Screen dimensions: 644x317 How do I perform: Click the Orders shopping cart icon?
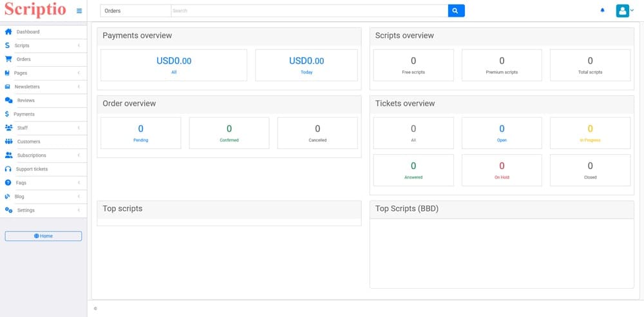(8, 59)
